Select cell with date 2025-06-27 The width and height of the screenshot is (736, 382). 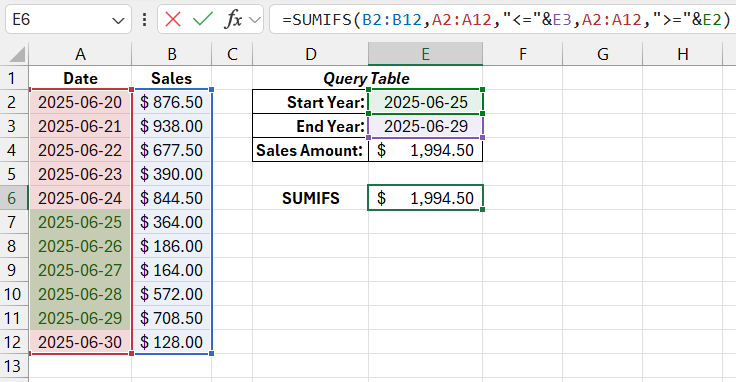pos(80,270)
